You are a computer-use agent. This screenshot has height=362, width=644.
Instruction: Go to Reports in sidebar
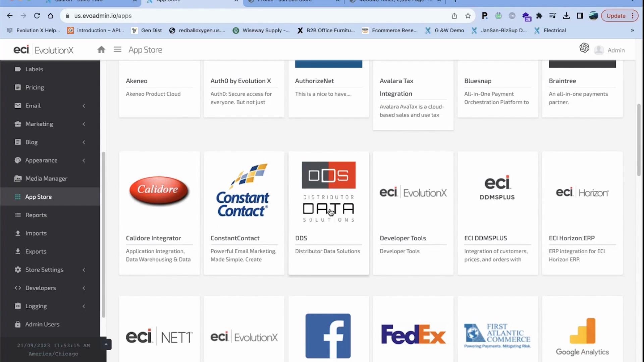click(36, 215)
